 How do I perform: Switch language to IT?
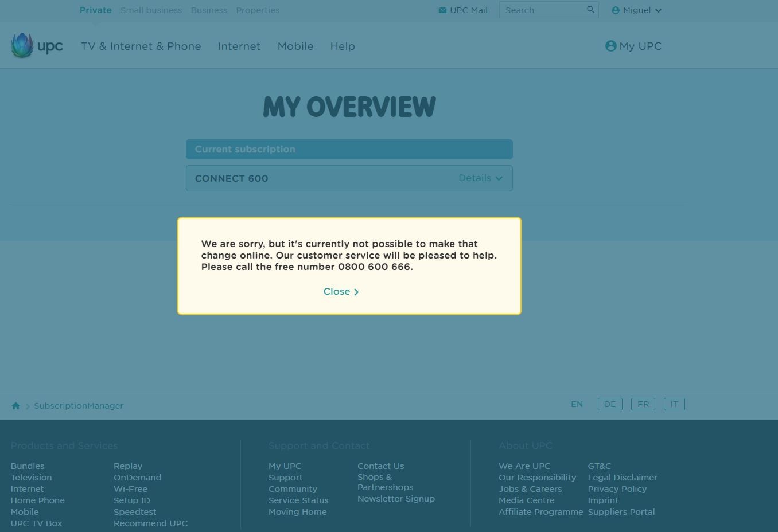click(674, 404)
